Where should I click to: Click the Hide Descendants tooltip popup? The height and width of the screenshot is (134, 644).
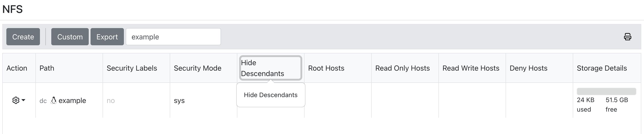pos(270,95)
